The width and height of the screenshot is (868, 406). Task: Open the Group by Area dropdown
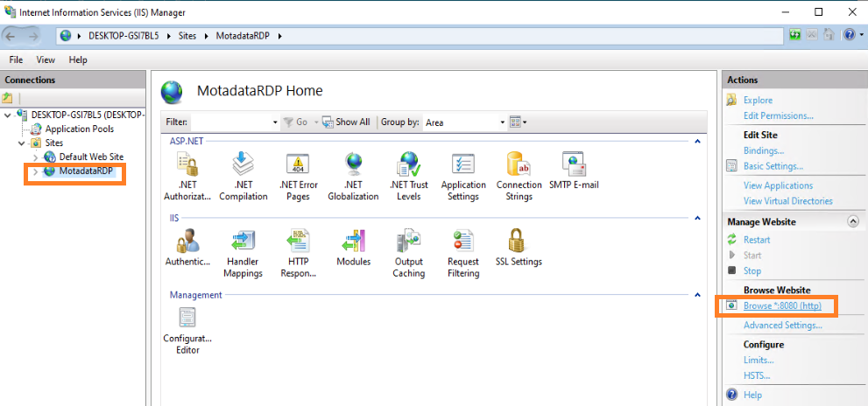pos(465,122)
